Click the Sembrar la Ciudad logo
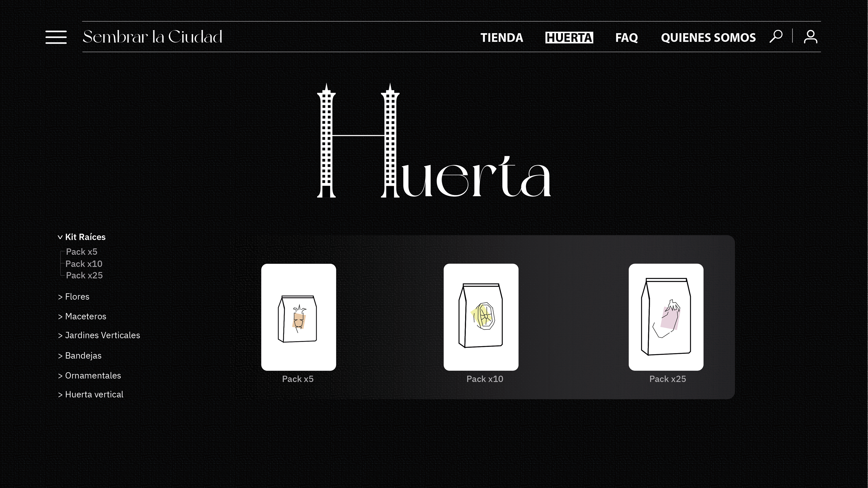This screenshot has width=868, height=488. (153, 37)
